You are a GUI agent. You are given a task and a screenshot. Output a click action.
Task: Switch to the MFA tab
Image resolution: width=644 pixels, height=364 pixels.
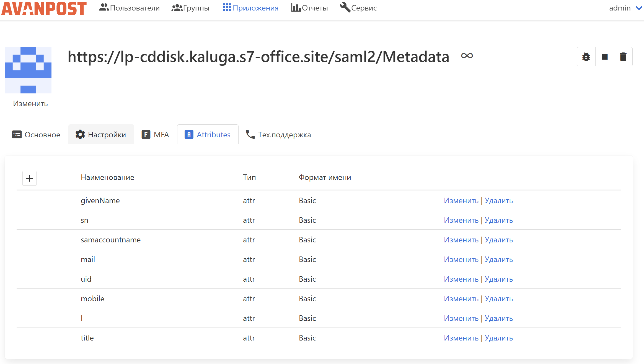point(156,135)
